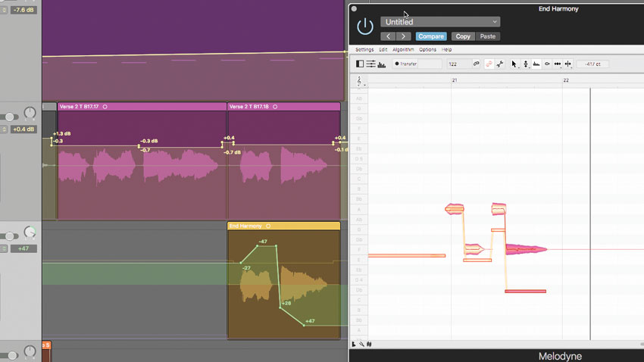Select the End Harmony region header
Screen dimensions: 644x362
pos(284,226)
